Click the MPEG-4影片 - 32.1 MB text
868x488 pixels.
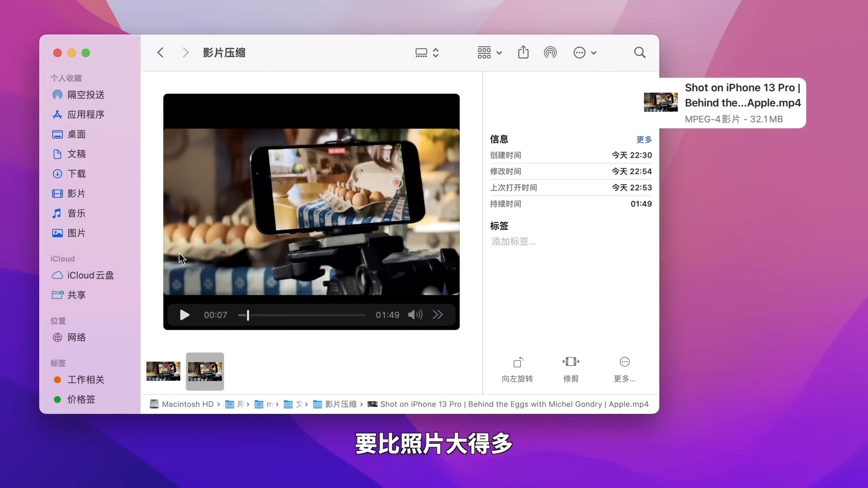point(734,119)
